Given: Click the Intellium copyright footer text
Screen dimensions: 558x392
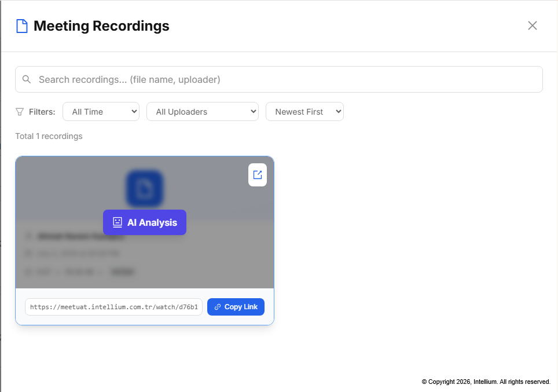Looking at the screenshot, I should 486,382.
